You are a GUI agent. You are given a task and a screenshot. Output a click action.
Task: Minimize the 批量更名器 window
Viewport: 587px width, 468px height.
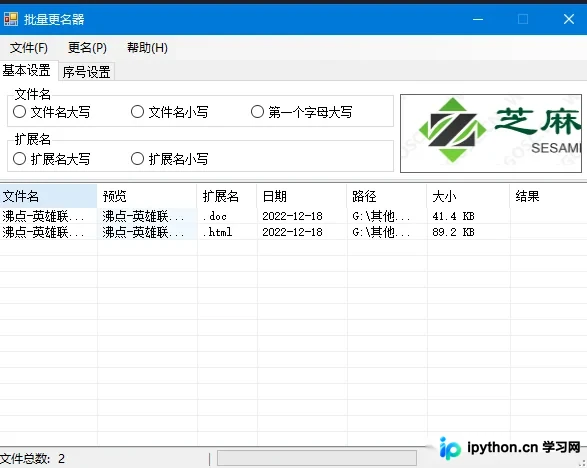point(478,19)
